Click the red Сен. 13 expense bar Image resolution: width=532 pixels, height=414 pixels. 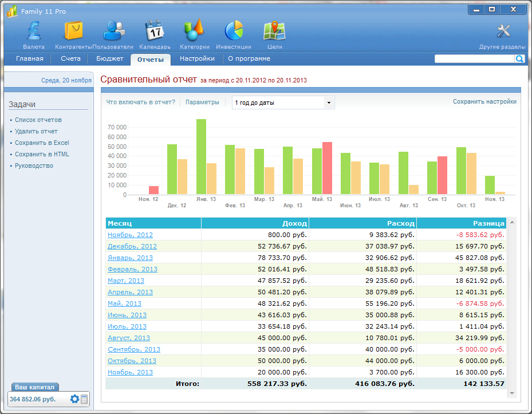(x=442, y=175)
